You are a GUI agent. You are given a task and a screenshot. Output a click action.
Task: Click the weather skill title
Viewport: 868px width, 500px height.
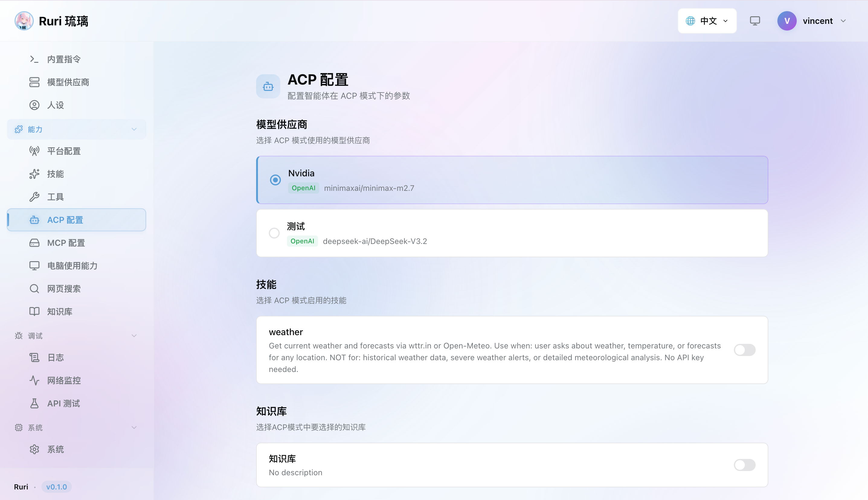(x=286, y=332)
